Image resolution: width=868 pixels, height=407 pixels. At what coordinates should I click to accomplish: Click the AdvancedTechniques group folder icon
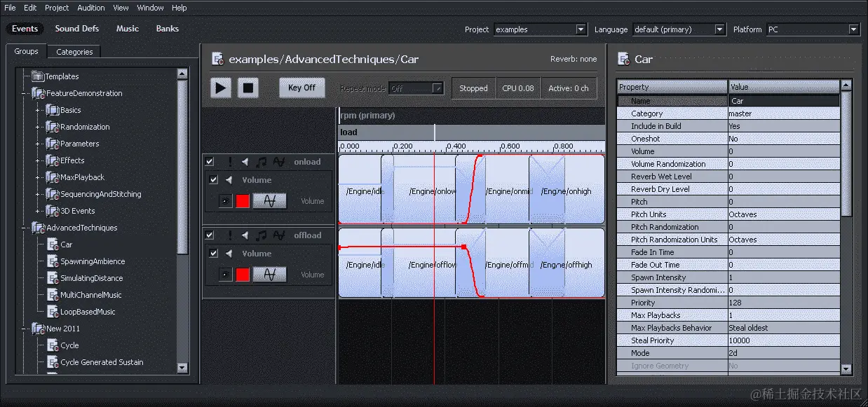(38, 228)
